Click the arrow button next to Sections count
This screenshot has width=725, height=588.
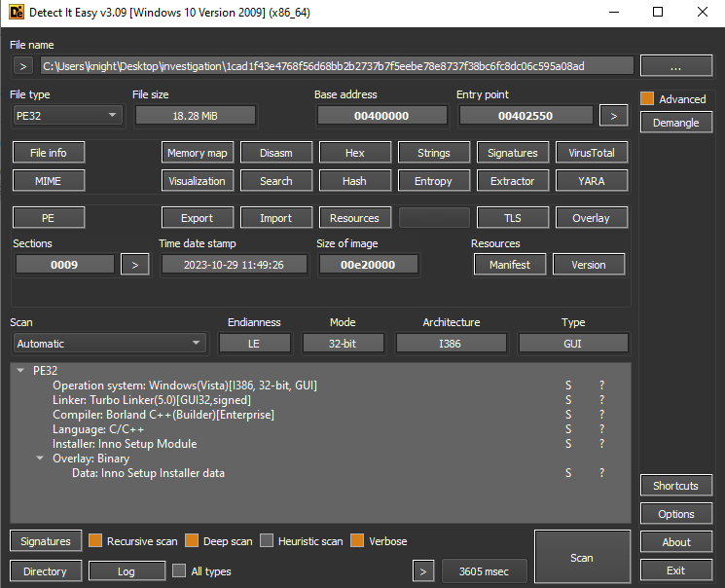pos(135,265)
